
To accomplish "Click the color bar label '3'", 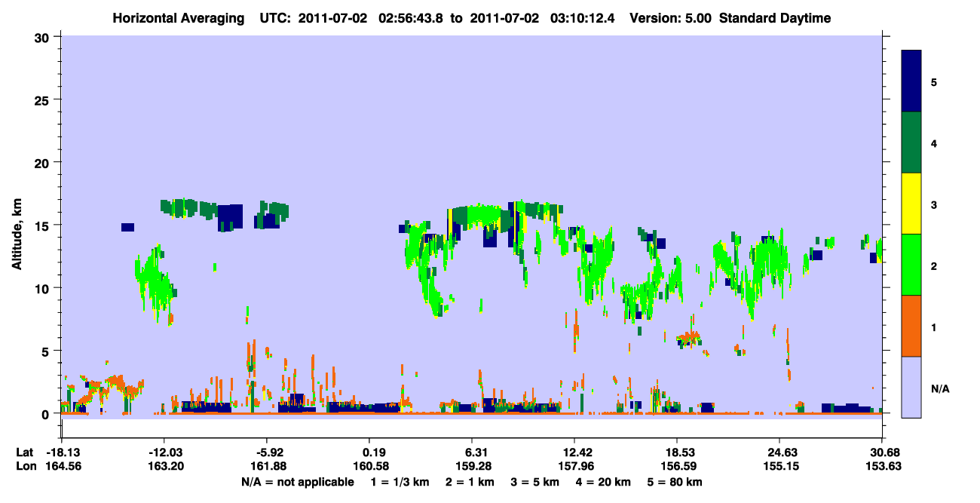I will pyautogui.click(x=933, y=204).
